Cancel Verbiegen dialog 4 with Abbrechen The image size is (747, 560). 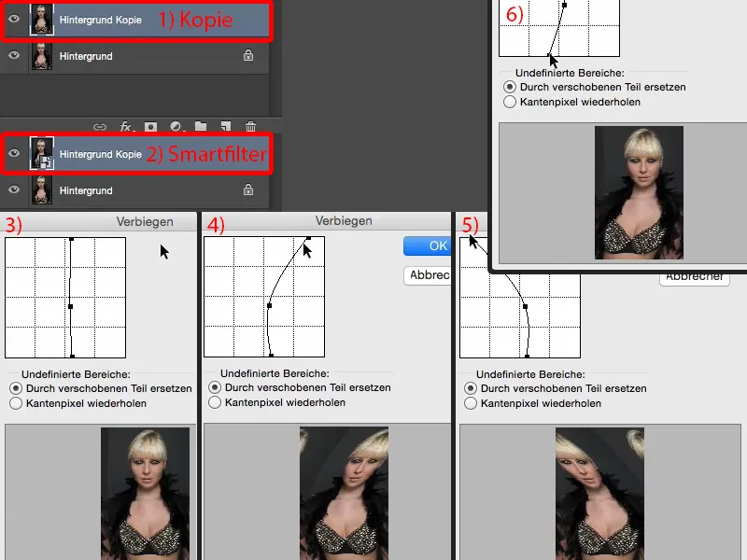428,275
